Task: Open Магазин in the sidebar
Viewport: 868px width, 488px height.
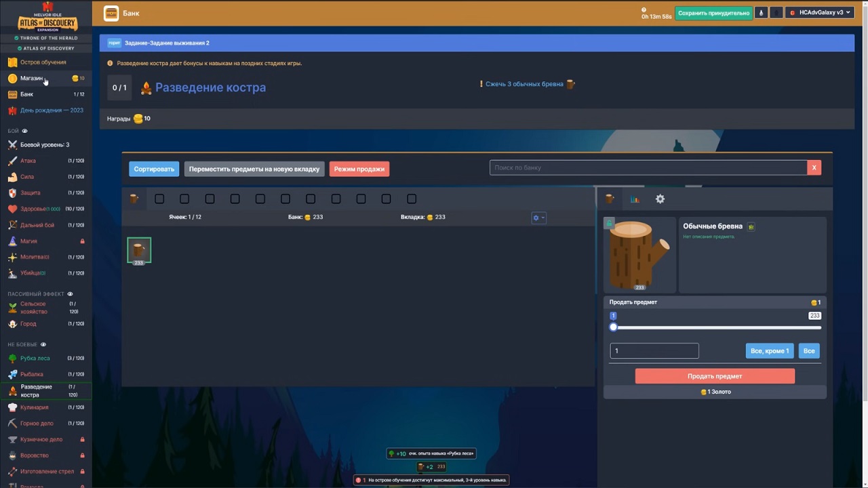Action: (x=31, y=79)
